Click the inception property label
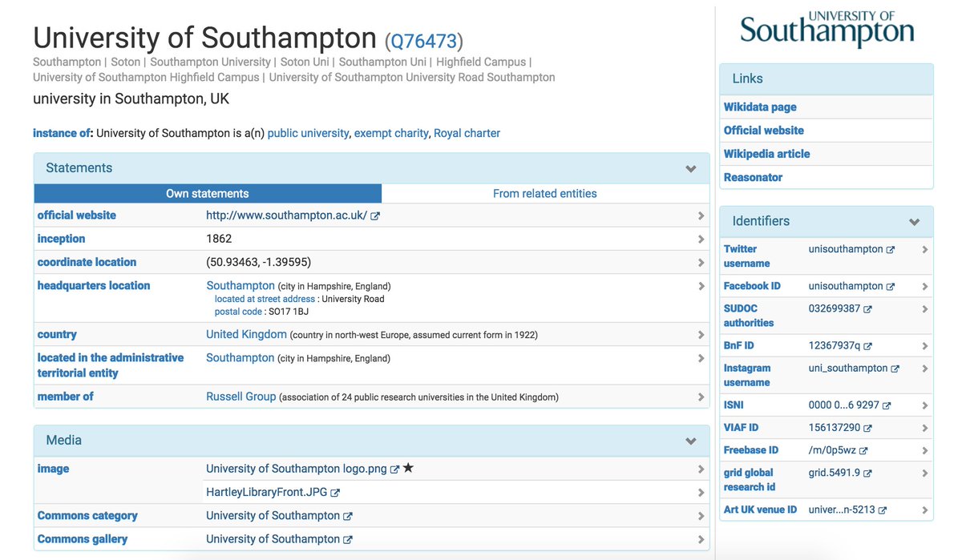This screenshot has width=962, height=560. click(x=61, y=239)
